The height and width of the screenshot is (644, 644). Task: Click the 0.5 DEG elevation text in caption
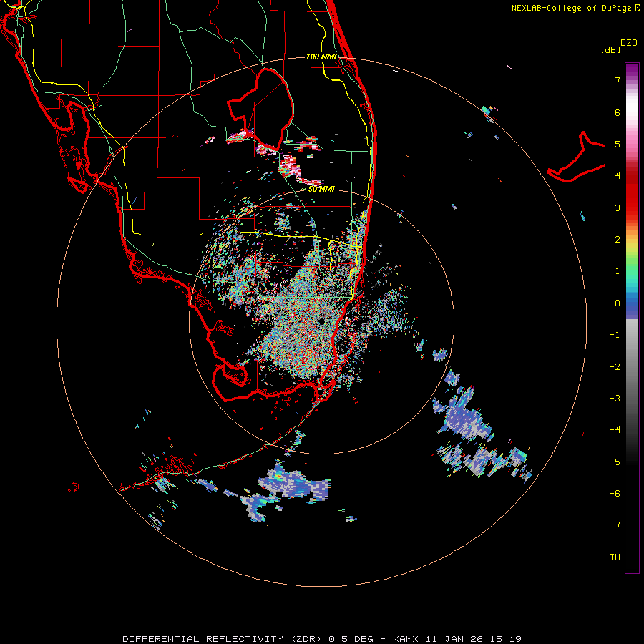(x=351, y=639)
